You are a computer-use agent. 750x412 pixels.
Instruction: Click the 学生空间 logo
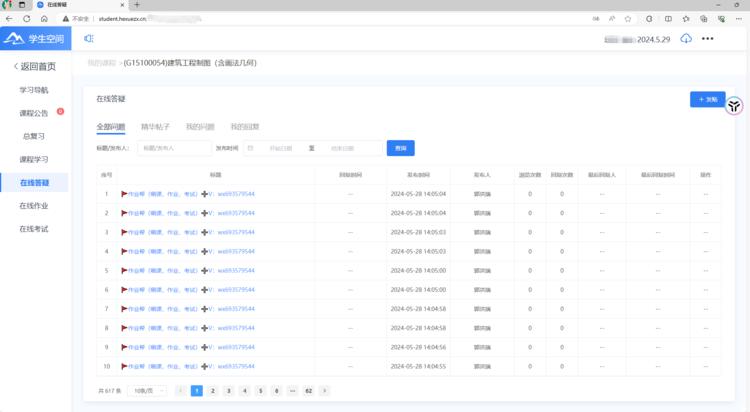point(35,39)
